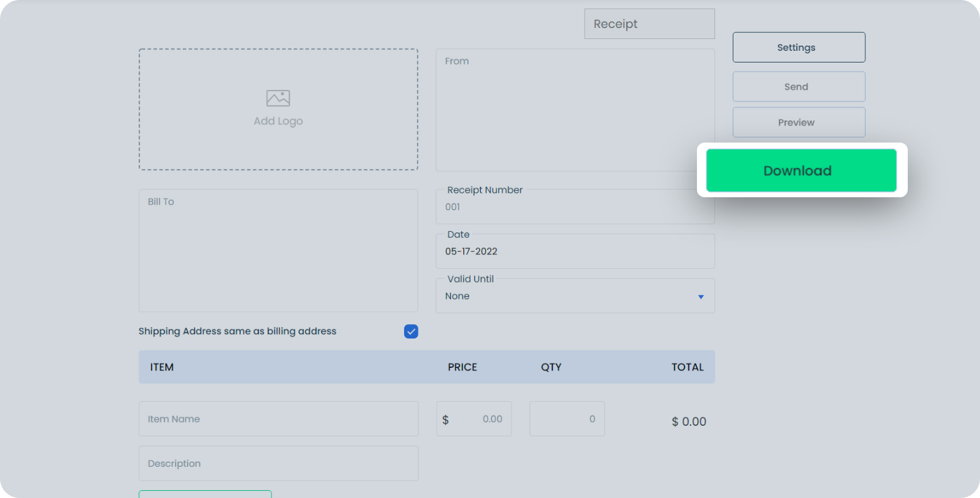980x498 pixels.
Task: Click the Add Logo image icon
Action: pos(278,97)
